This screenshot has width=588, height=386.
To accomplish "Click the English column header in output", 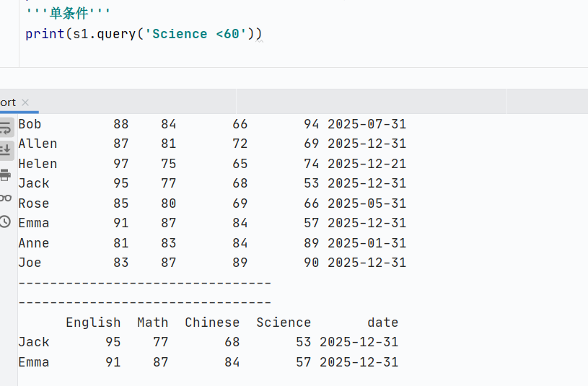I will [x=93, y=323].
